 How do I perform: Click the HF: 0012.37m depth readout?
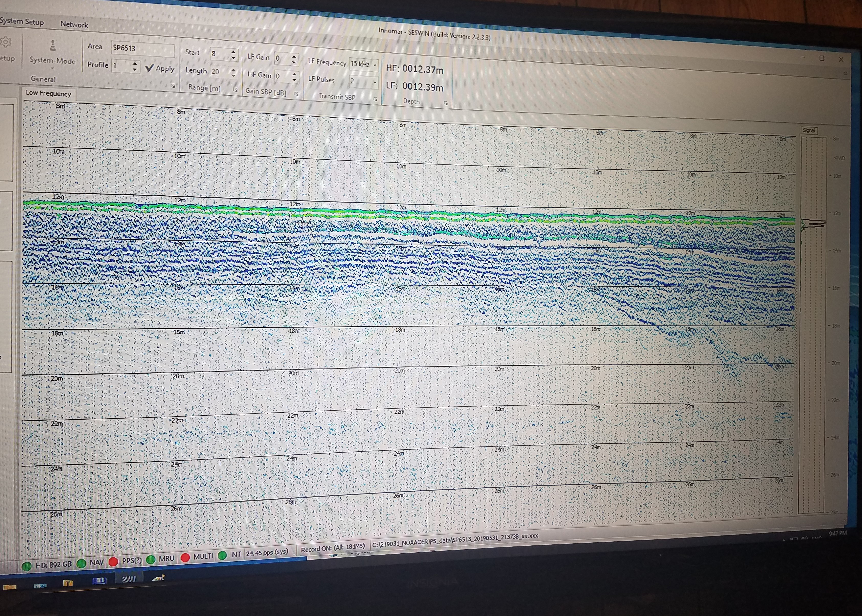(x=415, y=69)
